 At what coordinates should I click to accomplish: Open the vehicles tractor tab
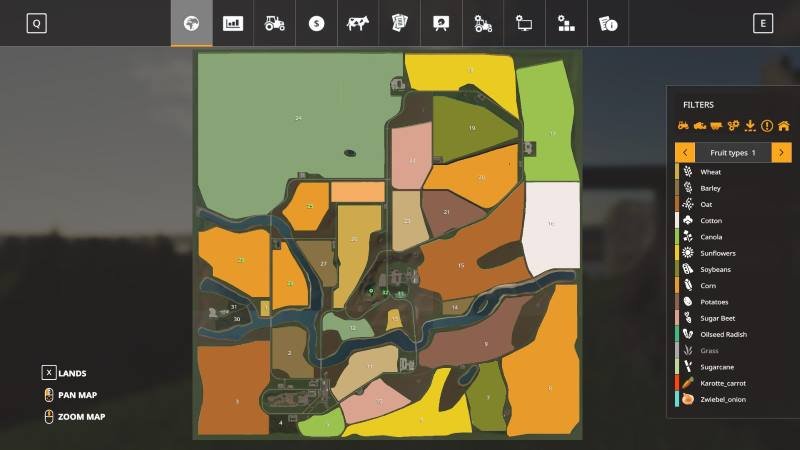coord(274,23)
